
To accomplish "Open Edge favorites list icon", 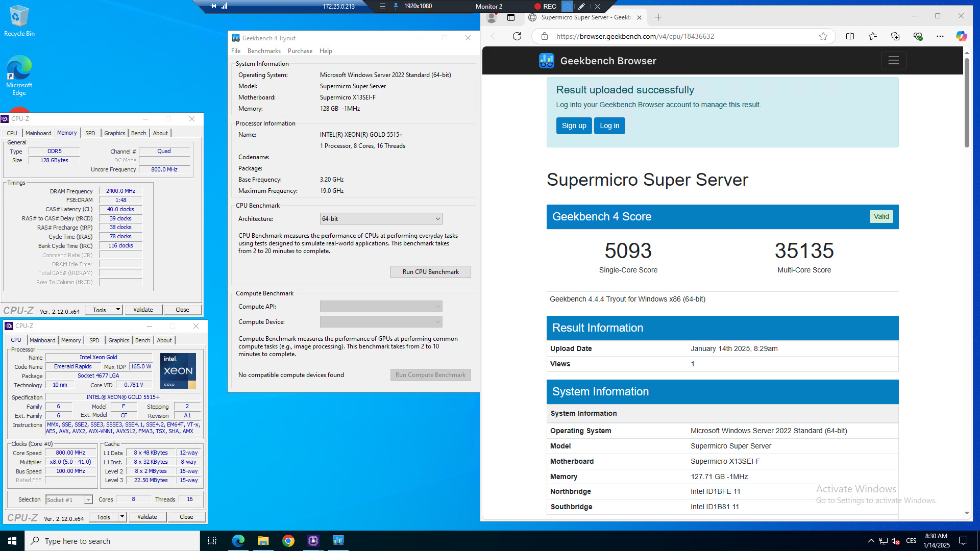I will tap(873, 36).
